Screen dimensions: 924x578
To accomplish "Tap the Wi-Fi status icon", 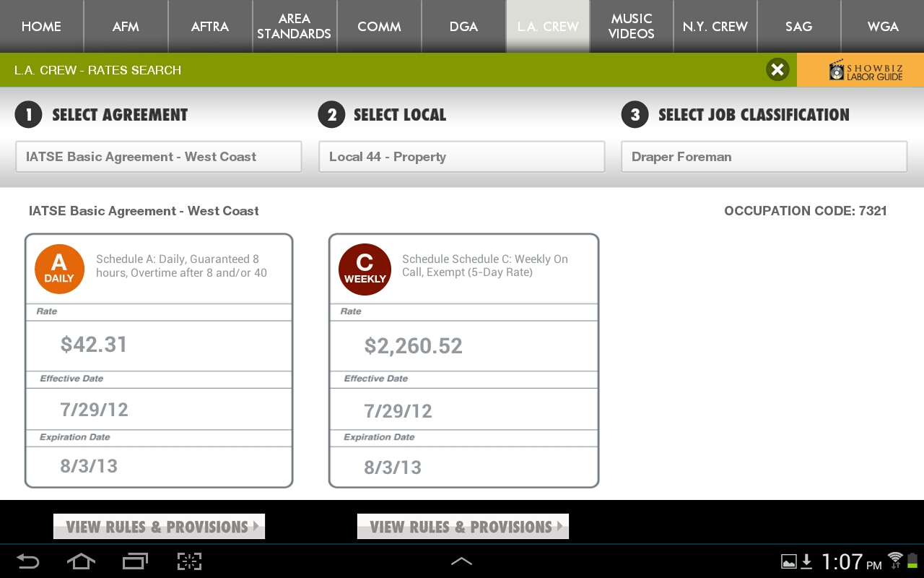I will [896, 560].
